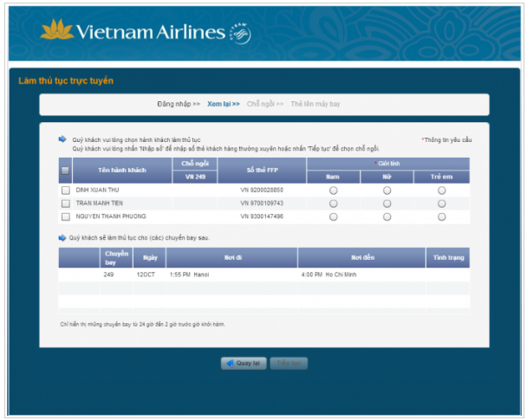Click the SkyTeam alliance emblem
The image size is (527, 420).
pos(240,33)
